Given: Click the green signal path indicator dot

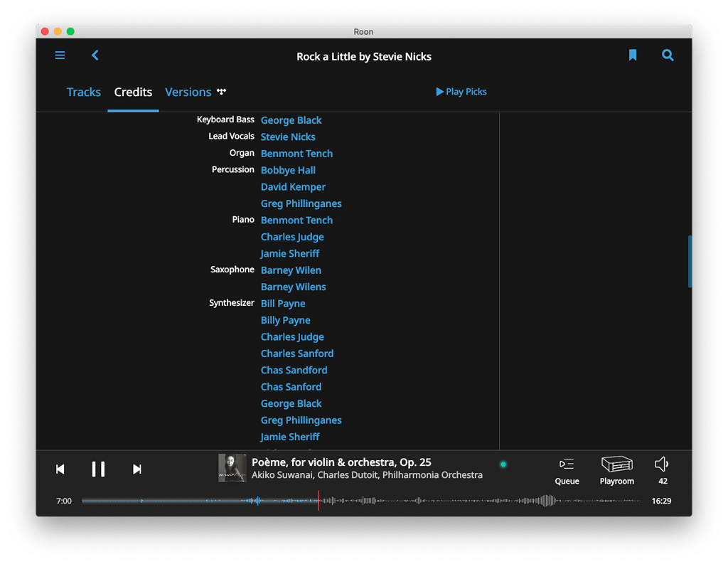Looking at the screenshot, I should (x=503, y=464).
